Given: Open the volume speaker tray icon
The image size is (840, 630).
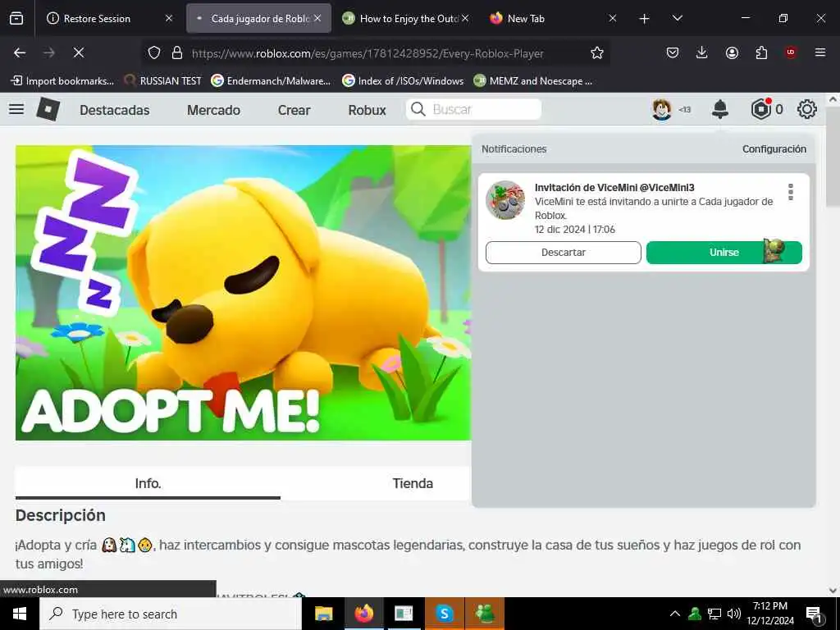Looking at the screenshot, I should coord(734,614).
